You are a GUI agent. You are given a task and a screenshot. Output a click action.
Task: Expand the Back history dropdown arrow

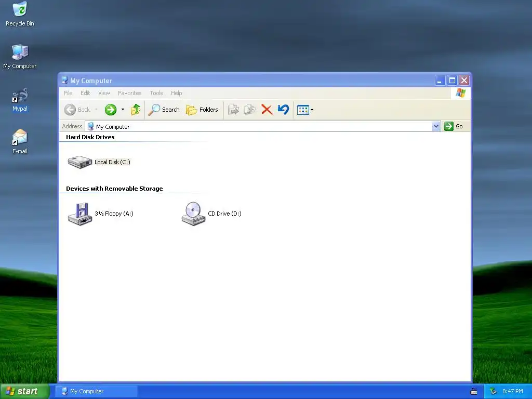click(x=96, y=110)
